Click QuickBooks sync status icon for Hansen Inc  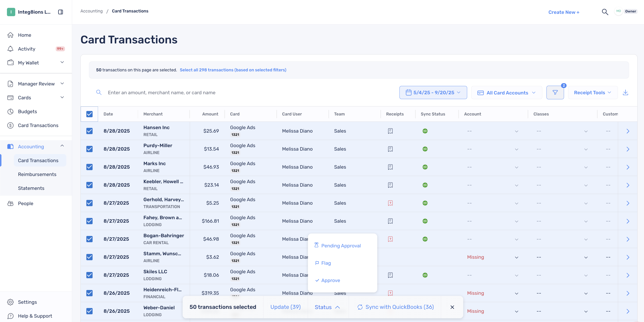point(425,131)
